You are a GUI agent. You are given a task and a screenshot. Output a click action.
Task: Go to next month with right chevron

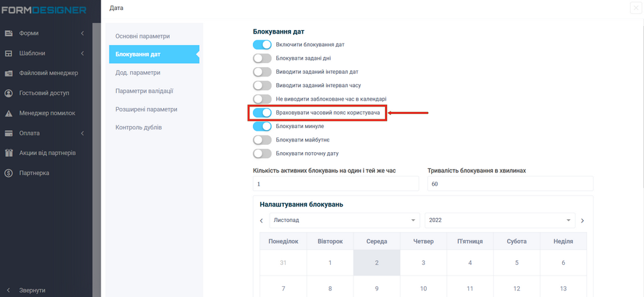pos(582,221)
